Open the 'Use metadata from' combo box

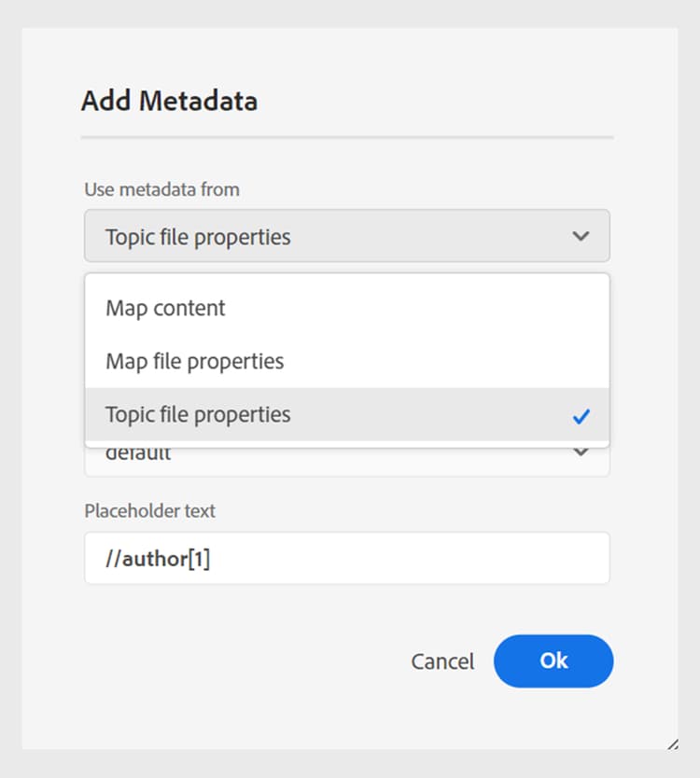tap(346, 236)
